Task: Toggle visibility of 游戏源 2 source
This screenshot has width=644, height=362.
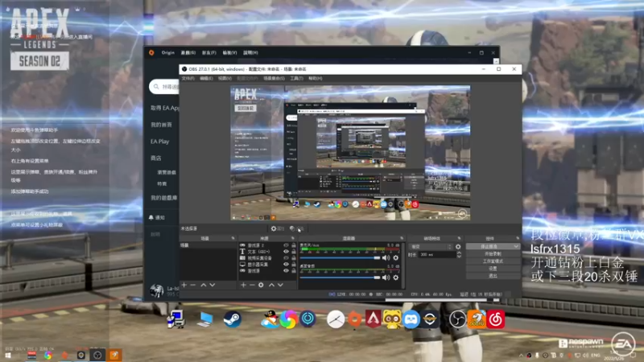Action: [x=287, y=245]
